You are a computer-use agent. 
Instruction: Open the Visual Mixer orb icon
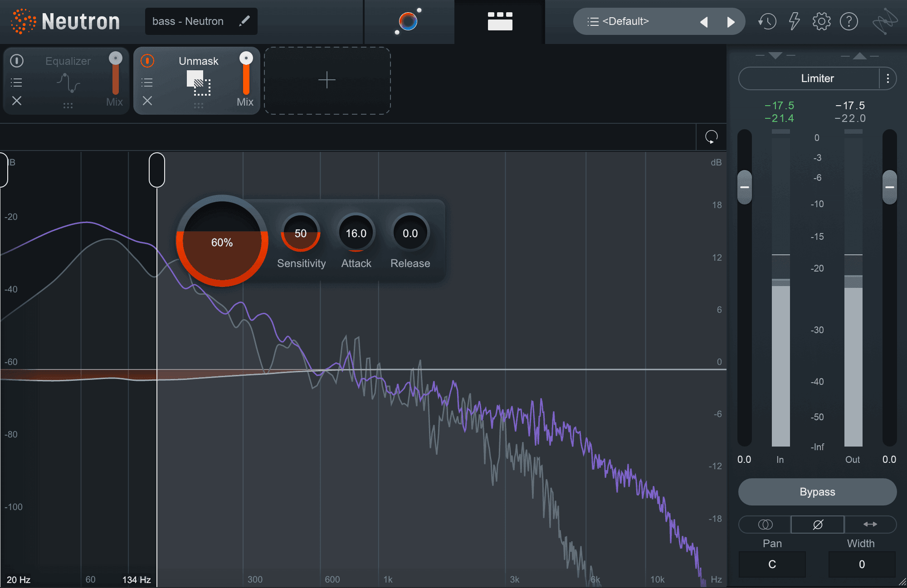[408, 21]
